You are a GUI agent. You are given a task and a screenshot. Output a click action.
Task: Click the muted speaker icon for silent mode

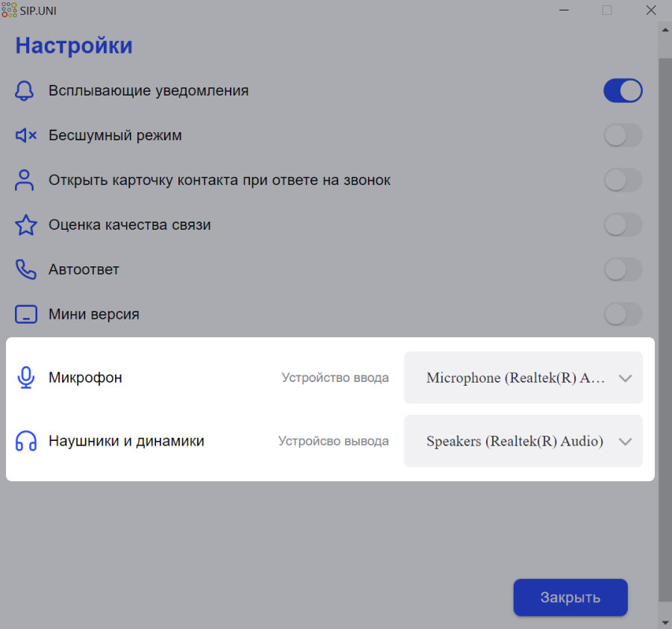(x=26, y=135)
